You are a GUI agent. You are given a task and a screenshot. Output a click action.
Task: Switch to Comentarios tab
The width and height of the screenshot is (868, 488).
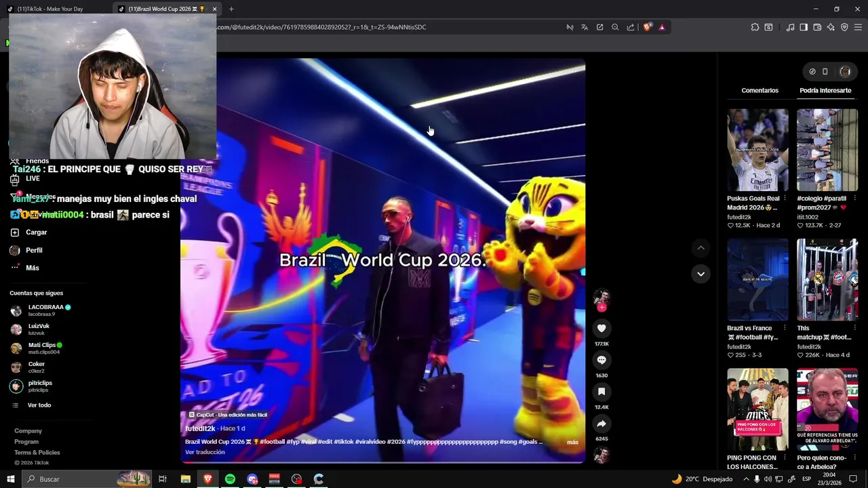point(759,90)
